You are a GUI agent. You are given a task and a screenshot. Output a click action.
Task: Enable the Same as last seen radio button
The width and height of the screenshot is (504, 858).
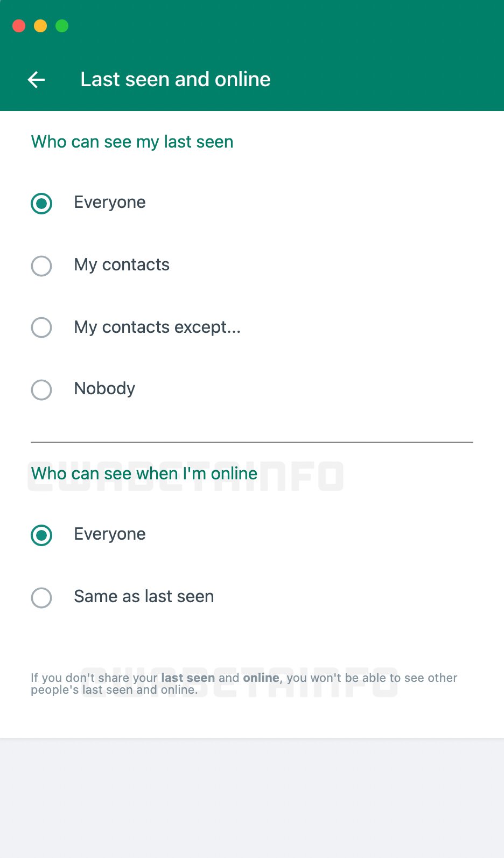(41, 598)
